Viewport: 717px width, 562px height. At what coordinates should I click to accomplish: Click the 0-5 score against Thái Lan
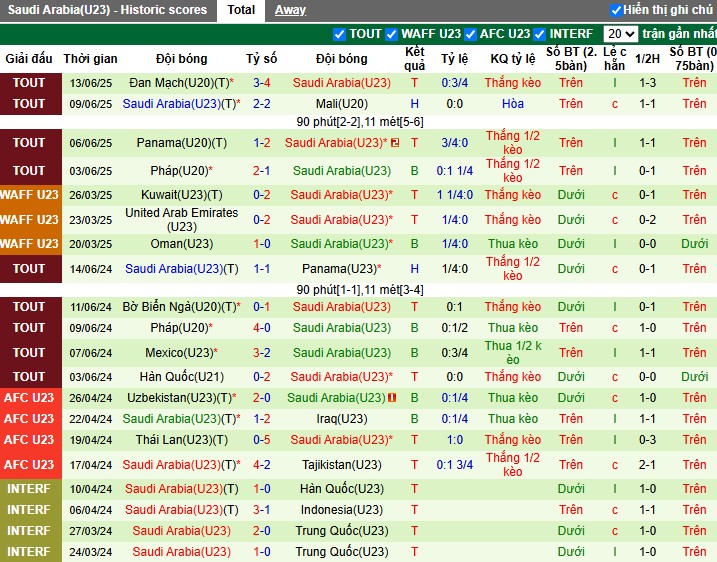262,440
